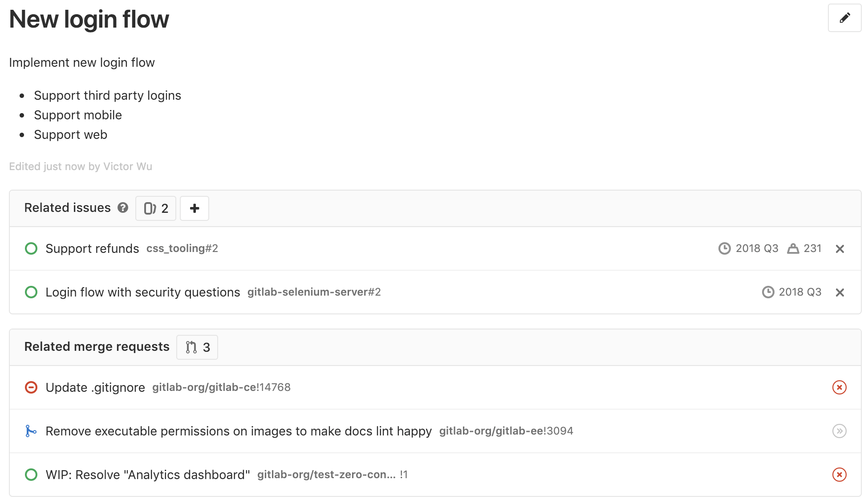The width and height of the screenshot is (868, 504).
Task: Open the Support refunds issue link
Action: [92, 248]
